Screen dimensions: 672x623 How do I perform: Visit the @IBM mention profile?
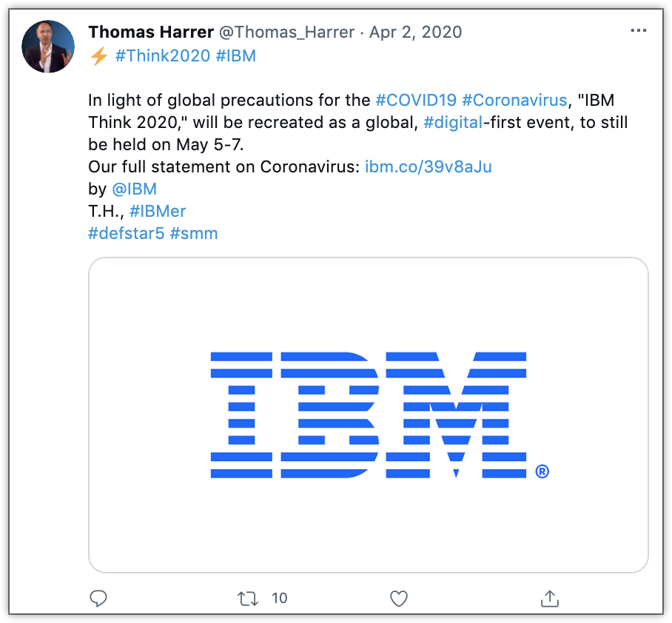point(134,189)
